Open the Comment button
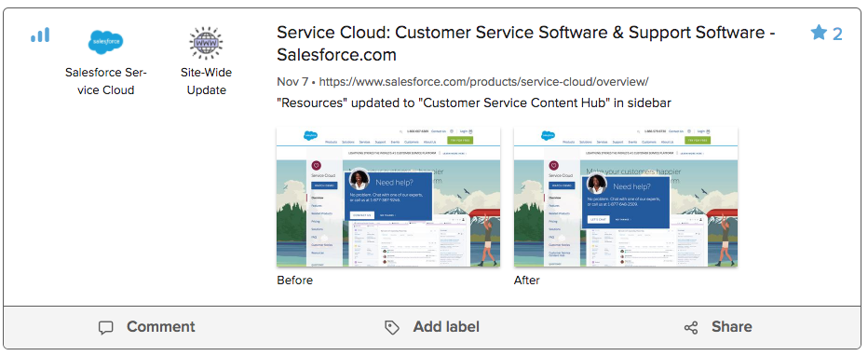Image resolution: width=868 pixels, height=356 pixels. pos(147,327)
